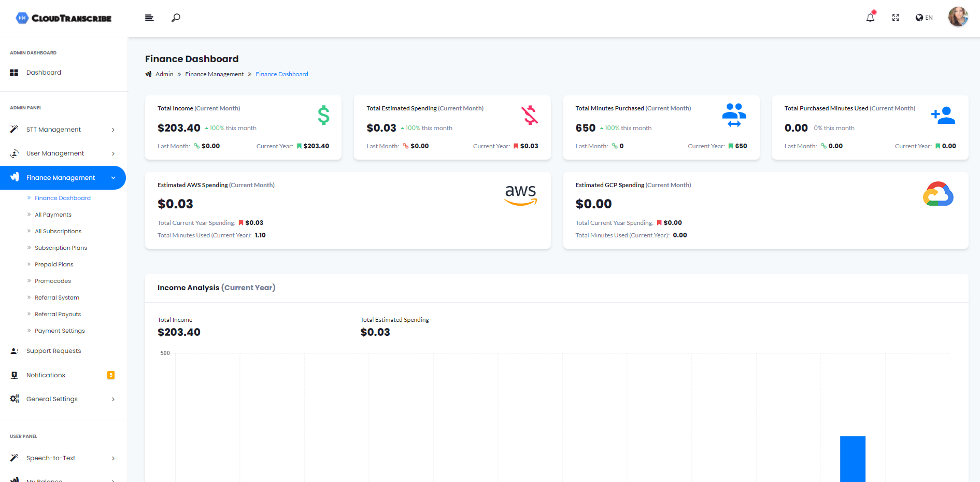Image resolution: width=980 pixels, height=482 pixels.
Task: Open the notification bell icon
Action: click(x=870, y=18)
